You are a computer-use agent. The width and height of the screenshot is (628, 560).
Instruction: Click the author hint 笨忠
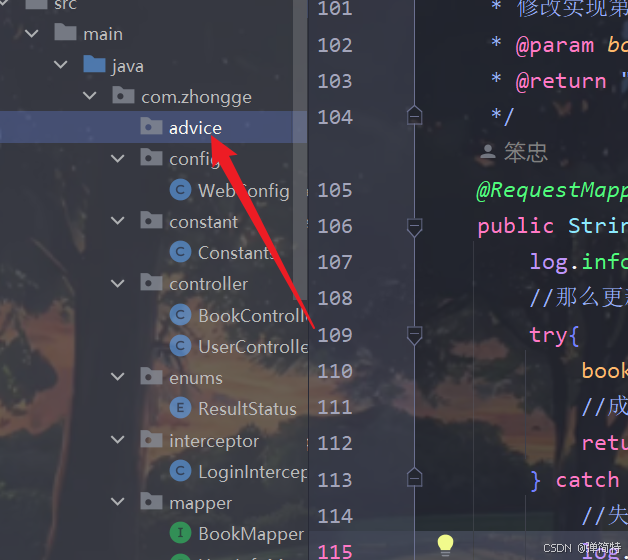[525, 152]
